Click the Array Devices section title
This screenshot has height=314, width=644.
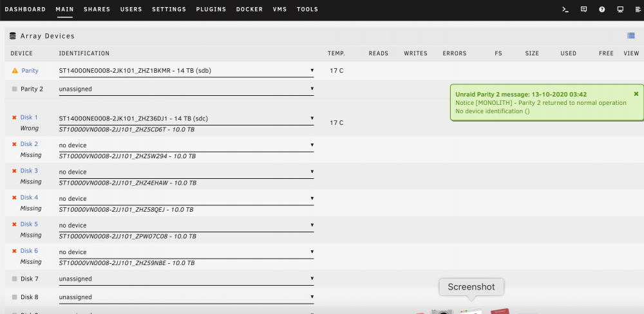tap(48, 36)
